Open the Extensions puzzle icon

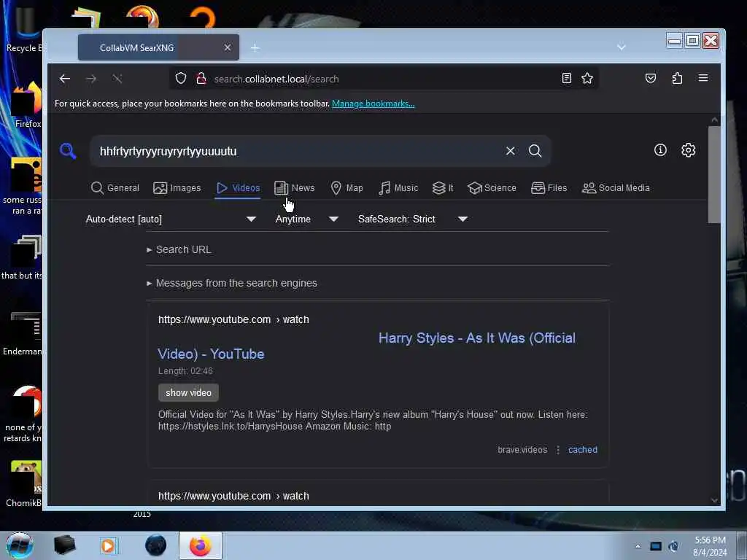coord(677,78)
